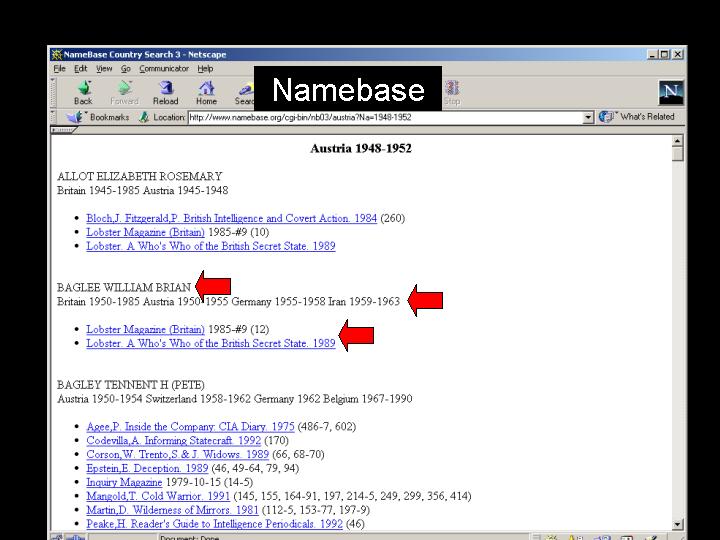Open the Communicator menu
Viewport: 720px width, 540px height.
point(164,69)
